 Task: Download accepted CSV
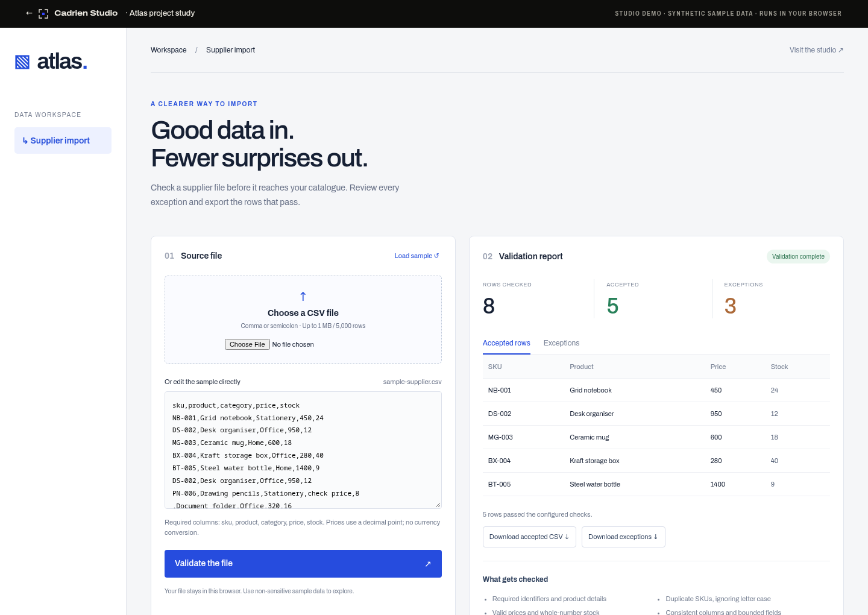point(529,537)
